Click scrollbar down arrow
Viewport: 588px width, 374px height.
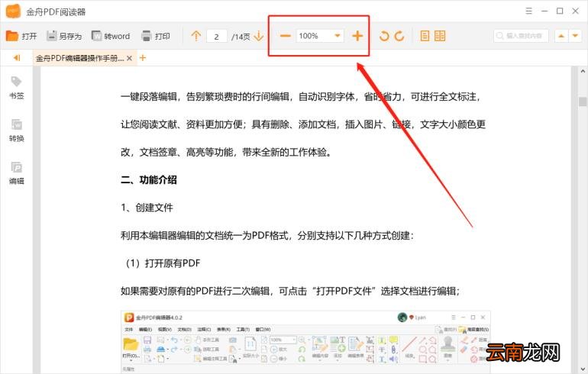coord(583,369)
